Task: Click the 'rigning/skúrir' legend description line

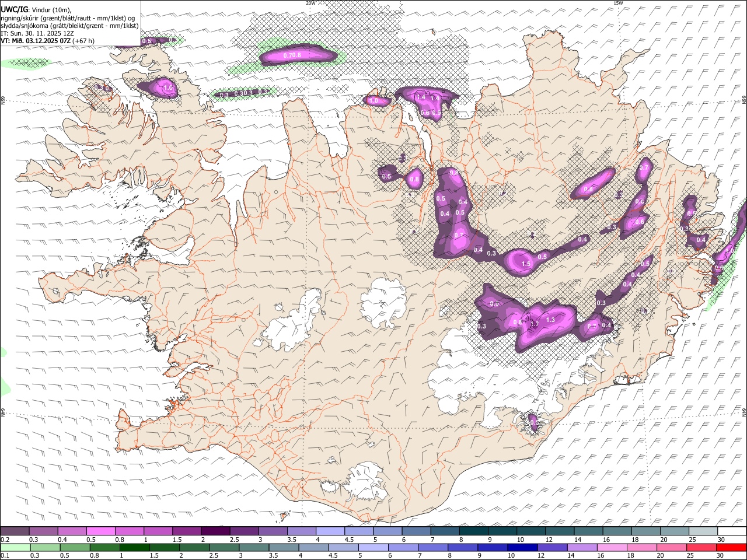Action: (67, 18)
